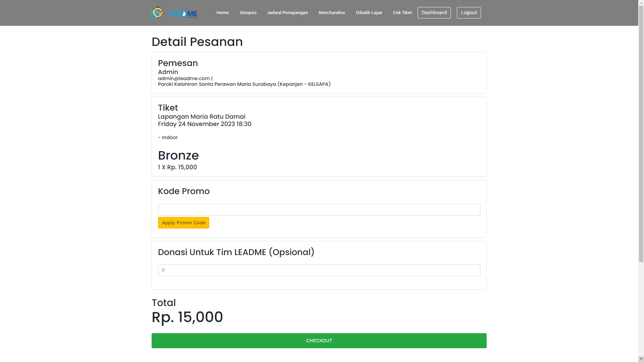Focus the Kode Promo text field
644x362 pixels.
pos(319,210)
